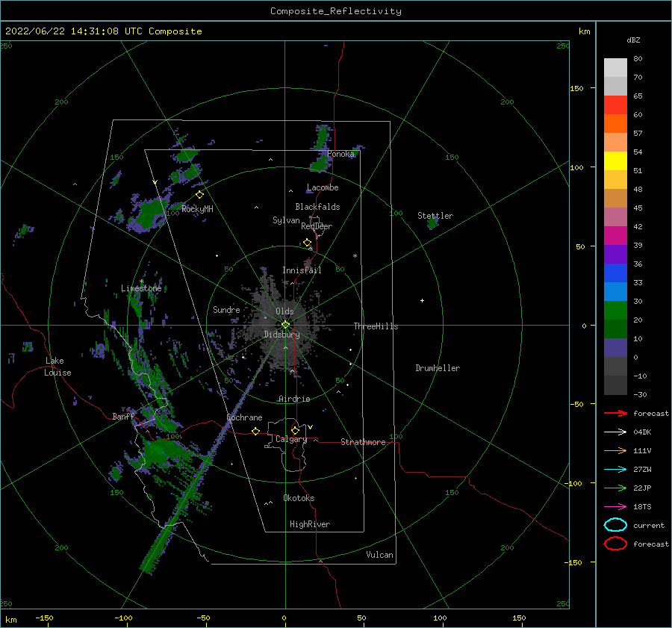Click the -100 tick on bottom km axis
Screen dimensions: 672x628
pos(123,618)
